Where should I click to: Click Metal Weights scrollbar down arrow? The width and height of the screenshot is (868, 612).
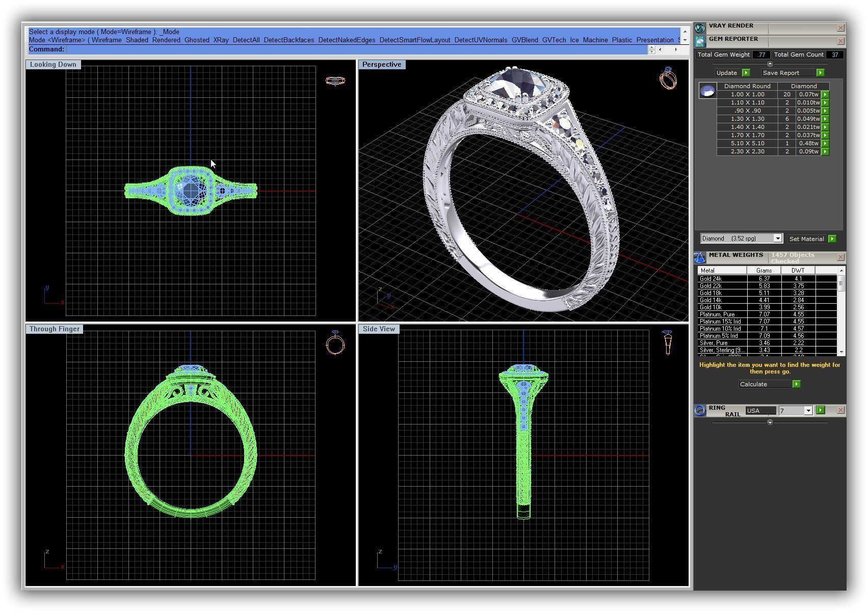[841, 352]
